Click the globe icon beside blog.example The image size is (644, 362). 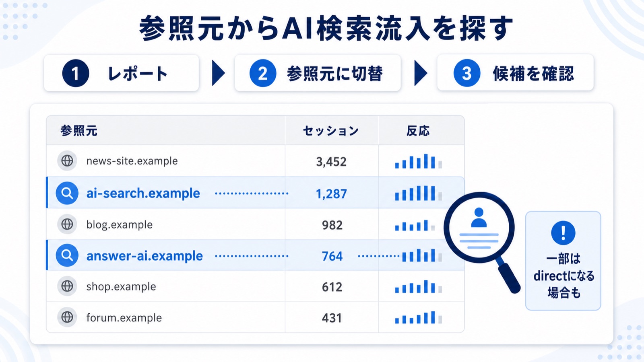[x=67, y=224]
